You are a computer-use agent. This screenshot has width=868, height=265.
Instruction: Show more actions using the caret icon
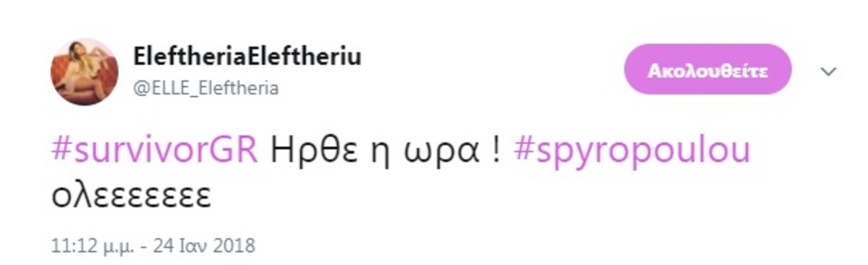pos(829,71)
